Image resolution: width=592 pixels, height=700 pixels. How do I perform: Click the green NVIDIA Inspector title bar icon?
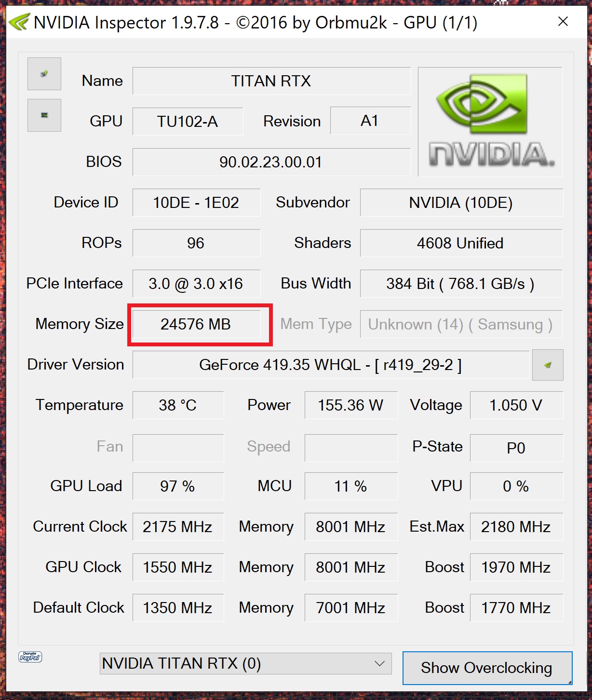tap(19, 22)
